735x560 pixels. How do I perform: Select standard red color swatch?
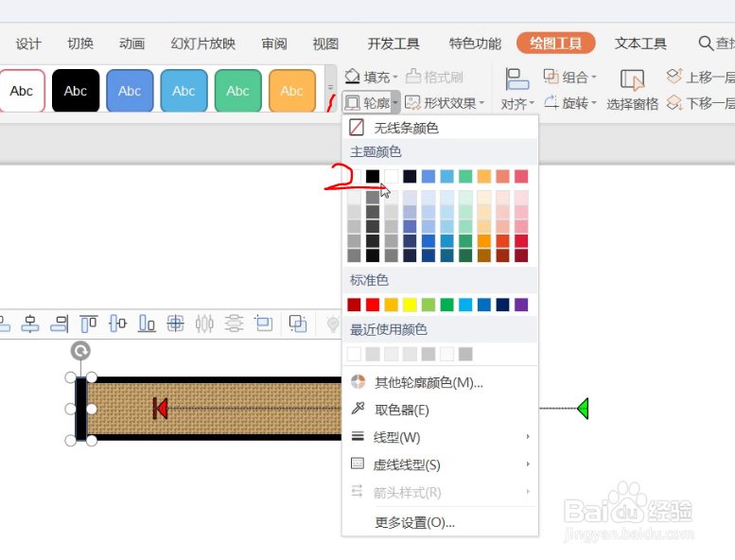tap(373, 305)
